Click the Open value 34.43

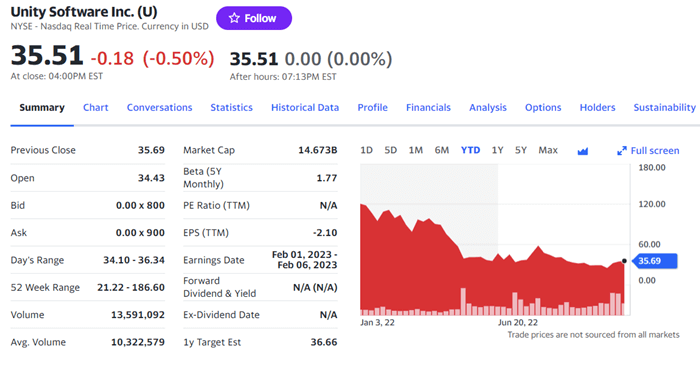click(x=151, y=178)
